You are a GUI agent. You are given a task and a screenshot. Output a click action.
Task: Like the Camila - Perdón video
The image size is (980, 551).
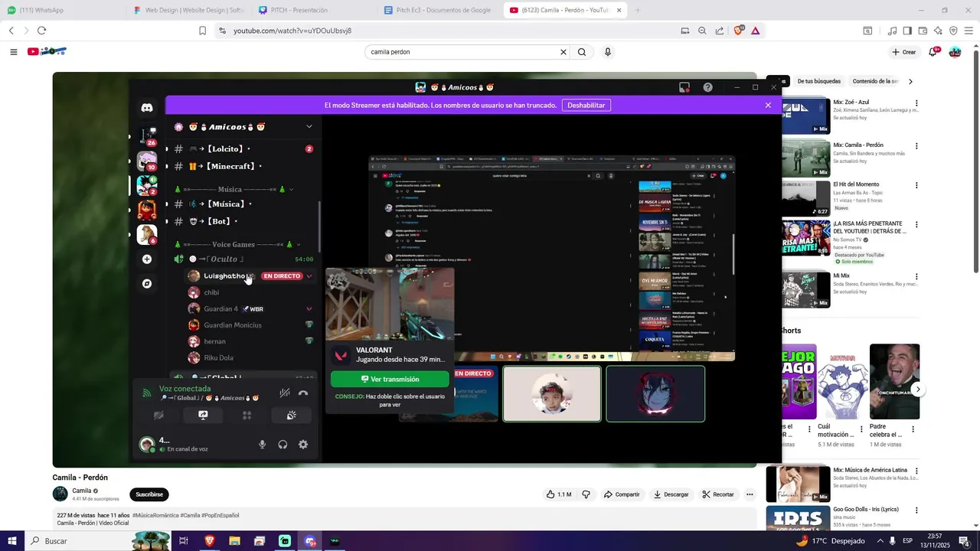coord(559,494)
